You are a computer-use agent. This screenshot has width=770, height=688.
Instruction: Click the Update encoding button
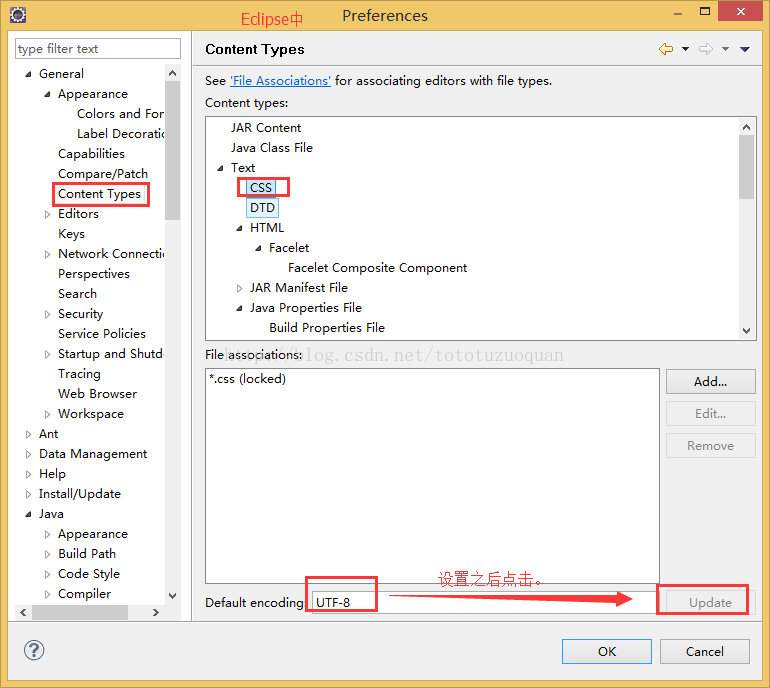pyautogui.click(x=711, y=603)
